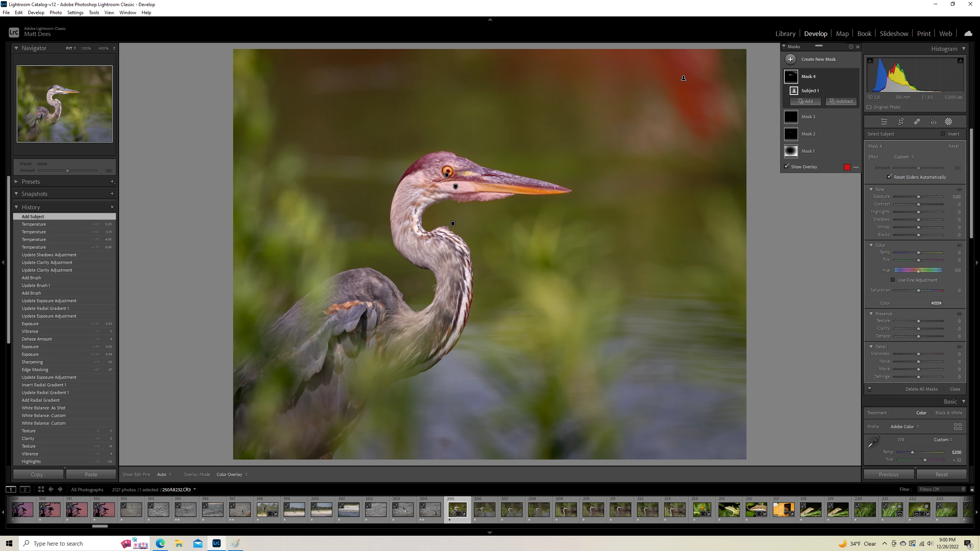This screenshot has width=980, height=551.
Task: Enable the Invert checkbox for Select Subject
Action: tap(943, 134)
